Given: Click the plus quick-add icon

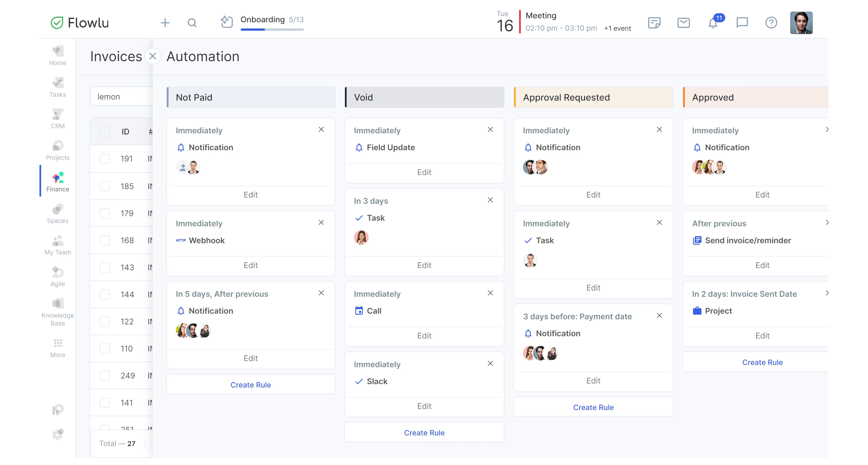Looking at the screenshot, I should [x=165, y=23].
